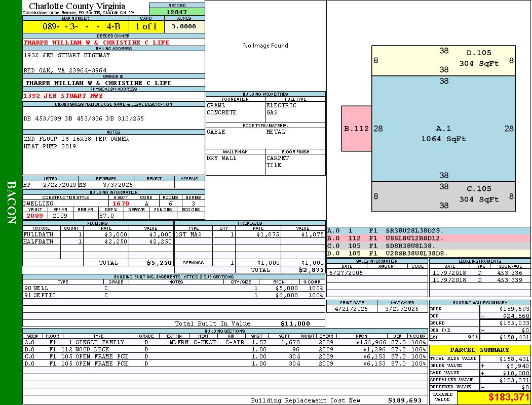Click the 90 WELL built-in row
The image size is (532, 405).
point(174,288)
